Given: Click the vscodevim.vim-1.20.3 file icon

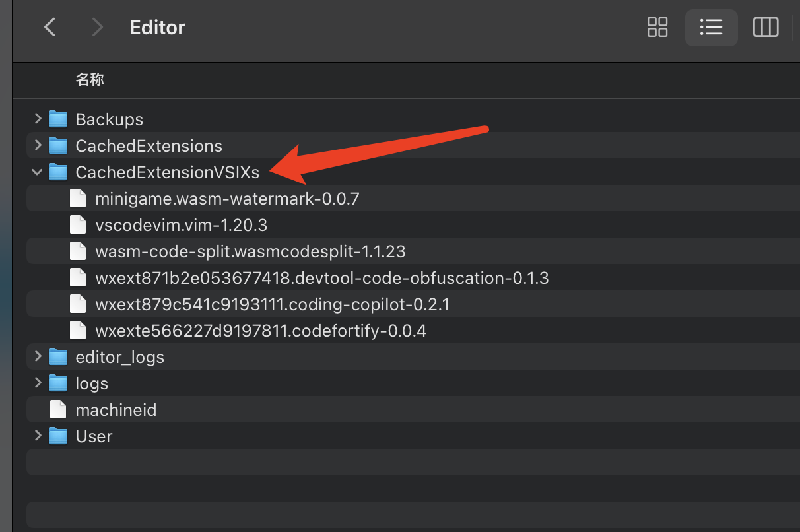Looking at the screenshot, I should click(x=78, y=225).
